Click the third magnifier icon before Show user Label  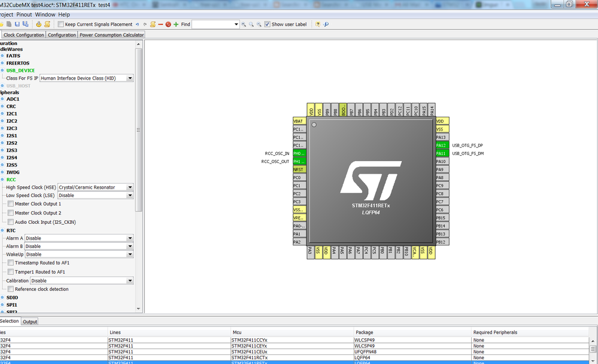[x=259, y=25]
